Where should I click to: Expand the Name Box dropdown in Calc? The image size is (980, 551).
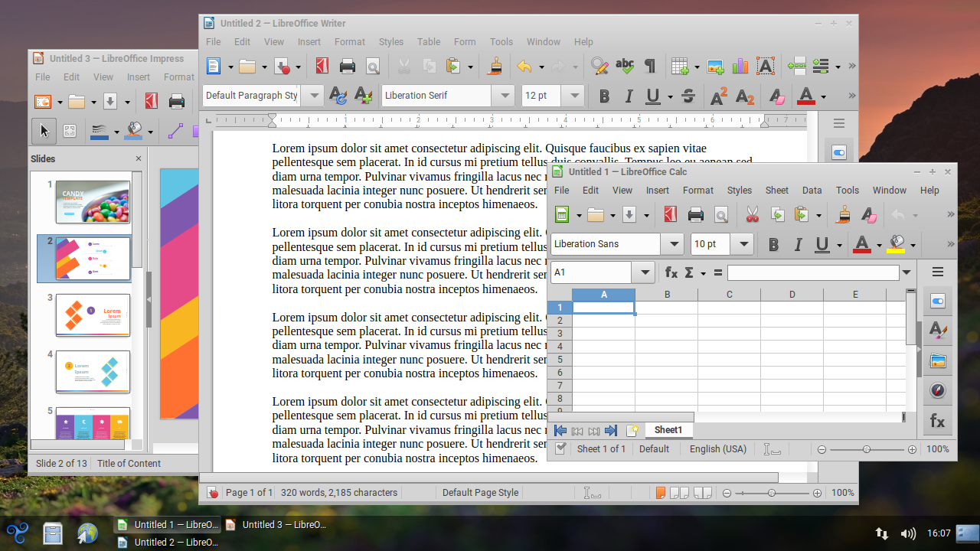coord(644,272)
